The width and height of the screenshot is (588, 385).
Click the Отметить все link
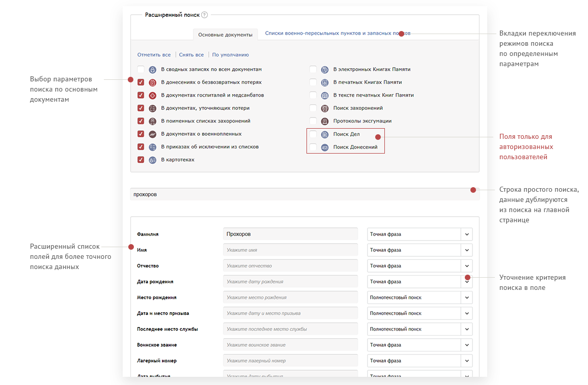point(154,55)
